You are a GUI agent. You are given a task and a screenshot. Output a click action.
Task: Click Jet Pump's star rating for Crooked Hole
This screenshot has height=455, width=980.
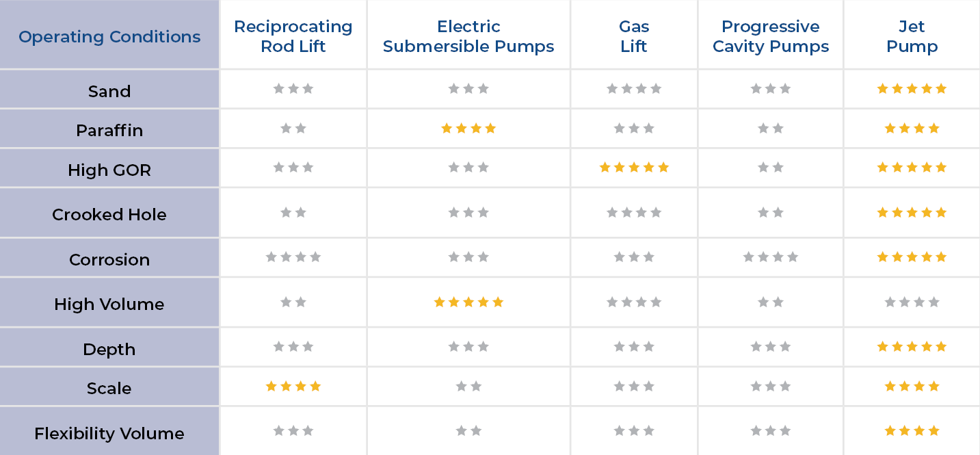(x=912, y=213)
